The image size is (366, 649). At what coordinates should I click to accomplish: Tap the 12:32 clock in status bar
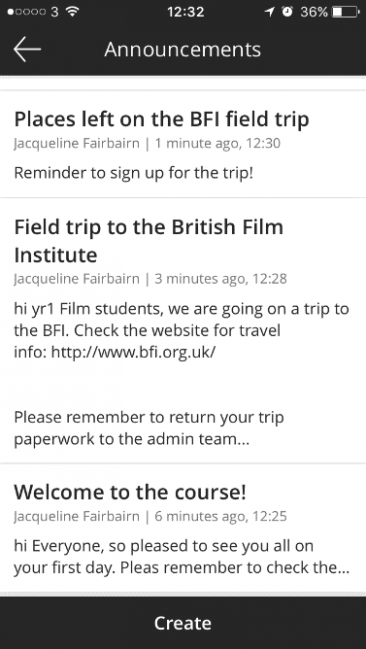tap(185, 12)
